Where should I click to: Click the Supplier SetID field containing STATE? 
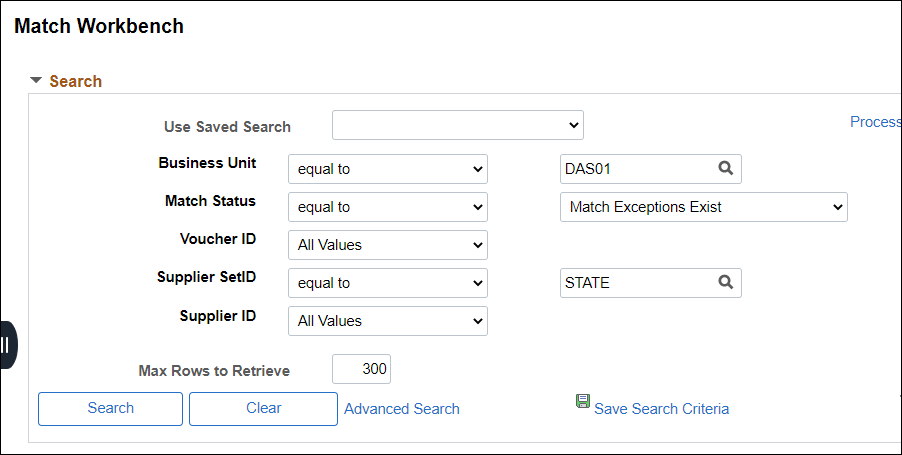click(651, 283)
